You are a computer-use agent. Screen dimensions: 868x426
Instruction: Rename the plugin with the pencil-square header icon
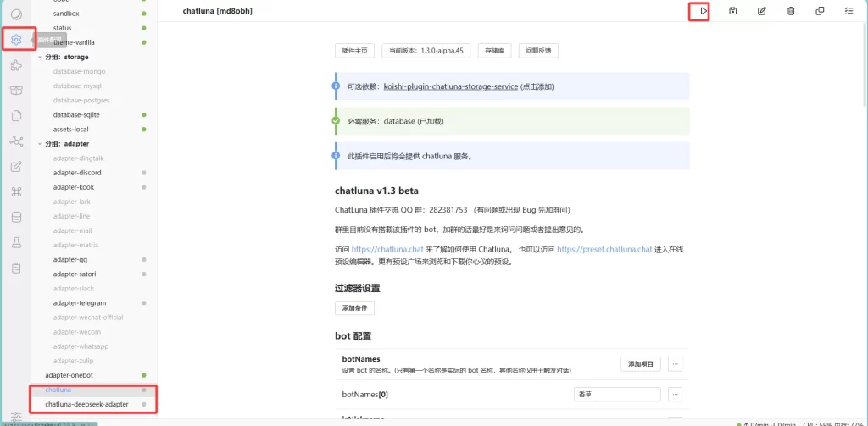[x=762, y=11]
